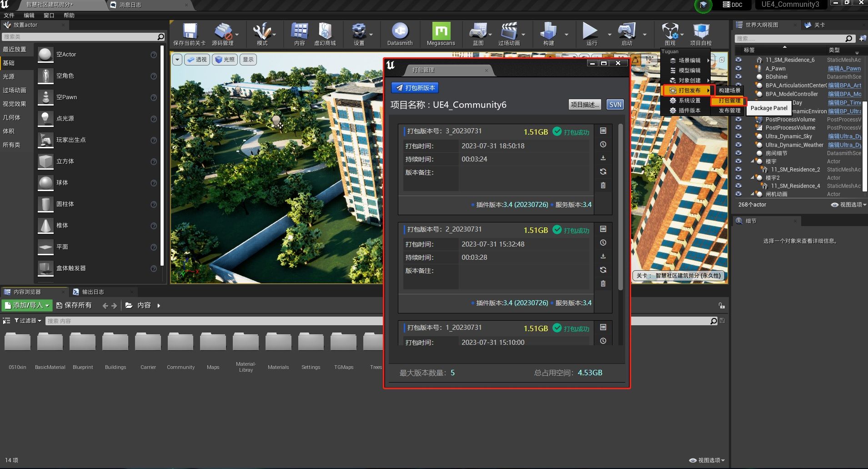Click the history clock icon for package 3_20230731

[603, 144]
